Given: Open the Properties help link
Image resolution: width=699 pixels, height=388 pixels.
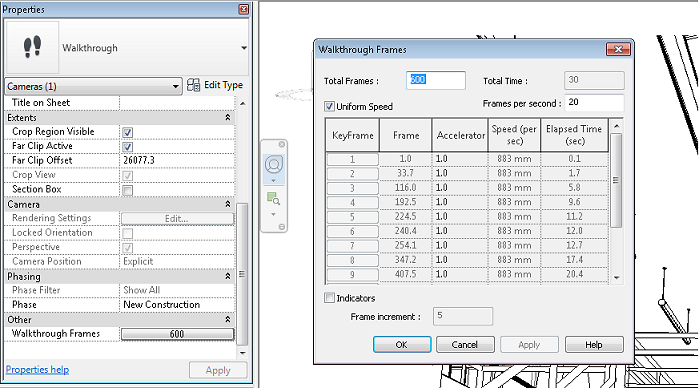Looking at the screenshot, I should pos(37,370).
